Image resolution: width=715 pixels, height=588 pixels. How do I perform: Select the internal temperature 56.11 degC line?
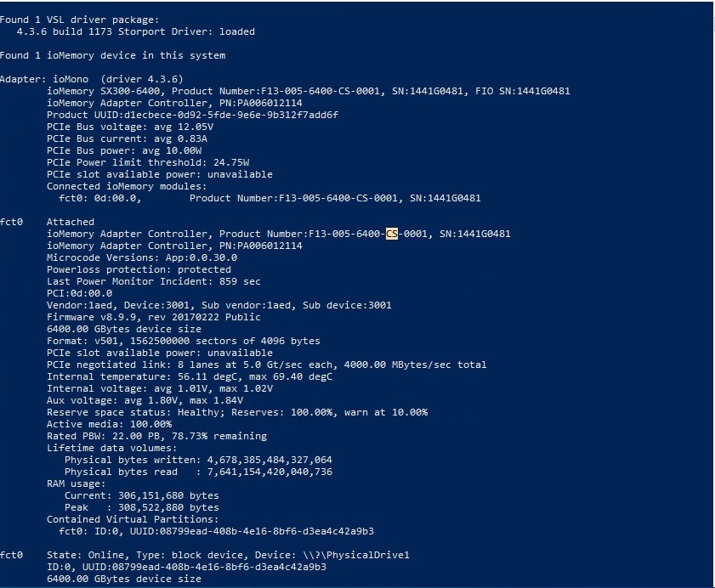tap(190, 376)
